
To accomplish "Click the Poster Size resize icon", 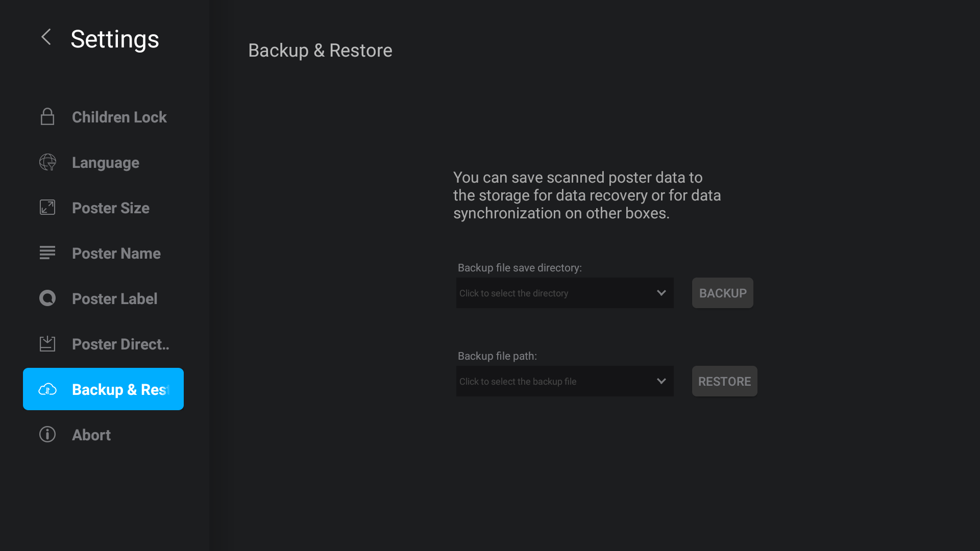I will pyautogui.click(x=47, y=207).
